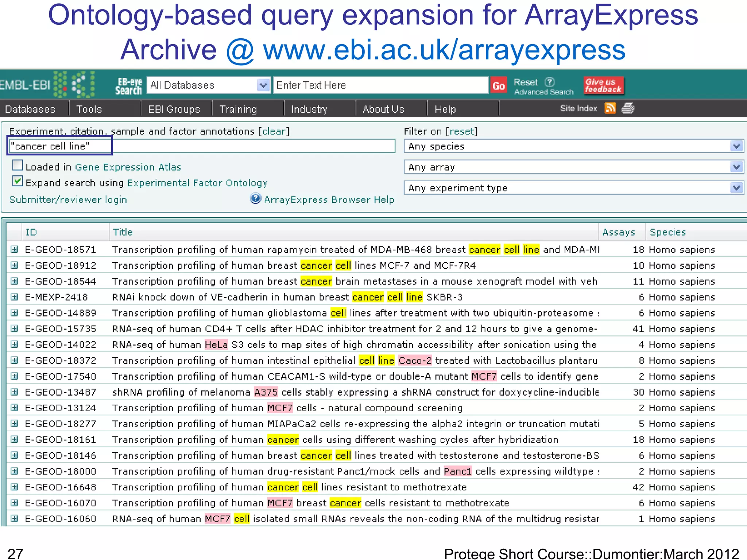747x560 pixels.
Task: Open the Any array filter dropdown
Action: pyautogui.click(x=573, y=167)
